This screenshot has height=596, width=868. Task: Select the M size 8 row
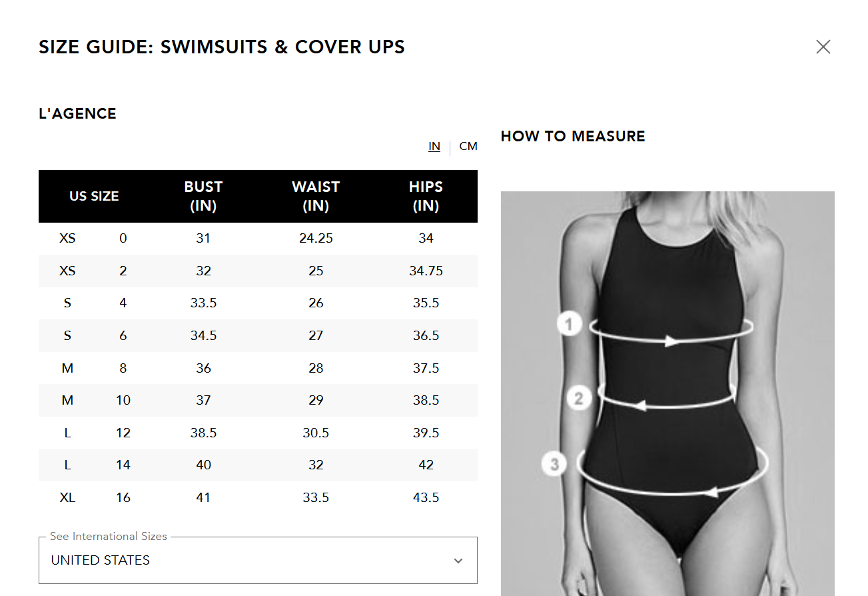[258, 368]
